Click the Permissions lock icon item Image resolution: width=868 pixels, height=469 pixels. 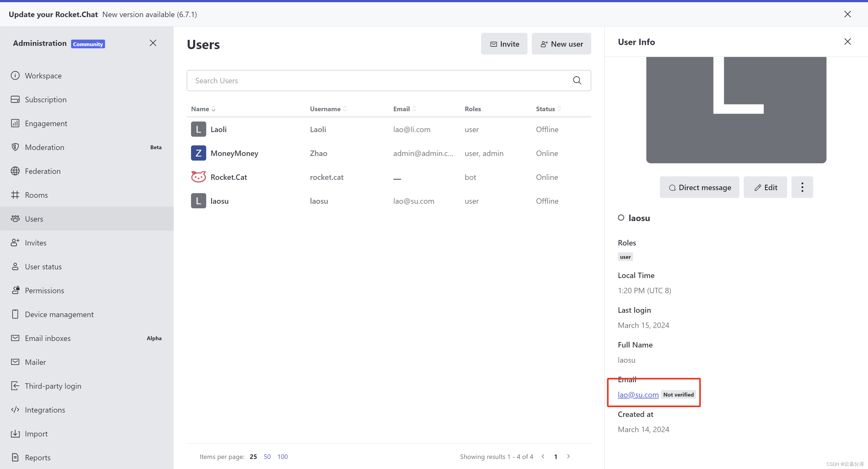click(44, 291)
